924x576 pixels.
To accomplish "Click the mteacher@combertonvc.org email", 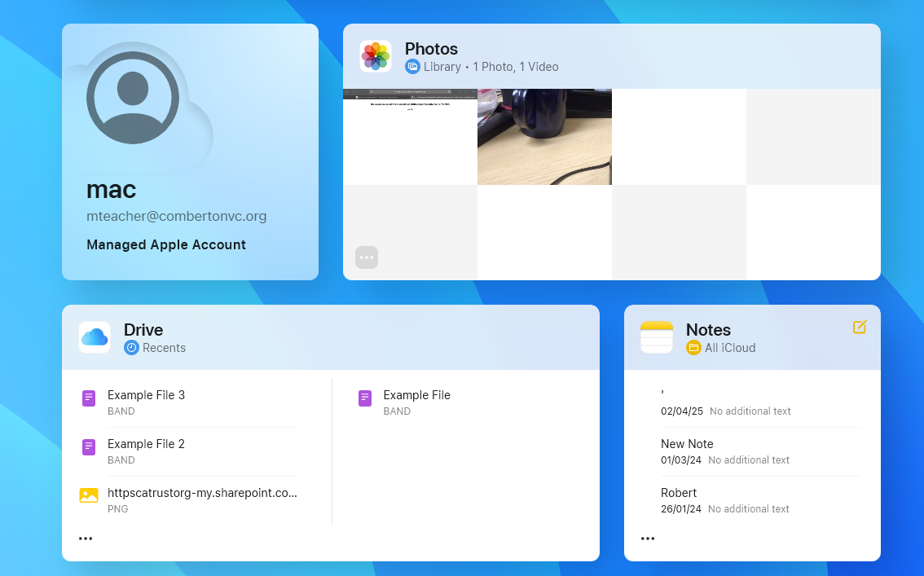I will pos(176,216).
